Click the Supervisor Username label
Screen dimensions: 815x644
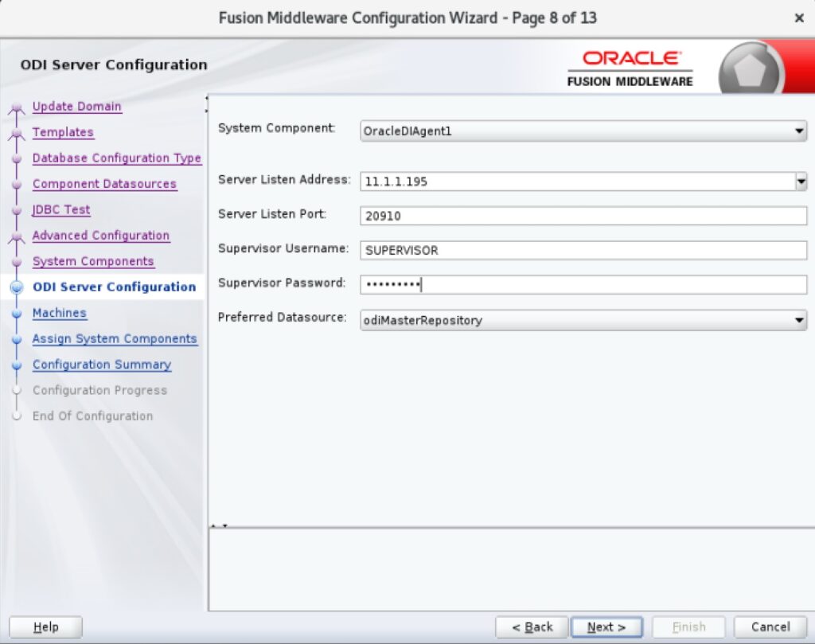(x=283, y=248)
